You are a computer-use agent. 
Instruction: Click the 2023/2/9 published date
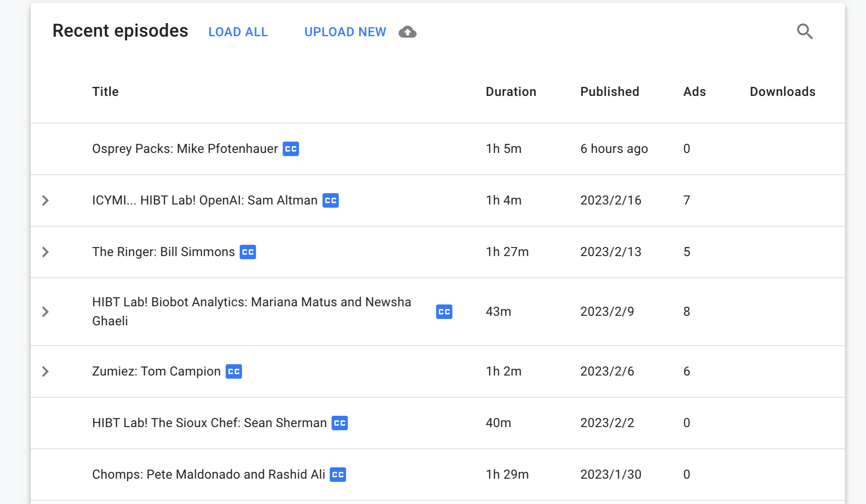(x=607, y=312)
